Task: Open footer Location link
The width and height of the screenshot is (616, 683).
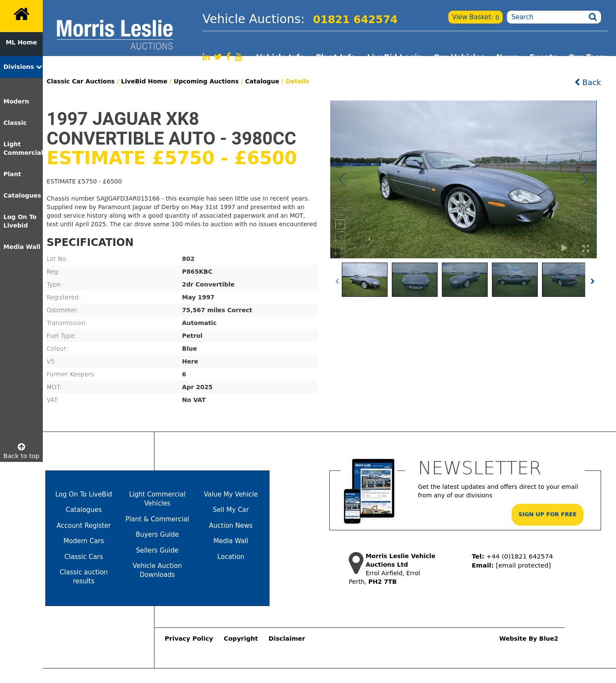Action: 231,557
